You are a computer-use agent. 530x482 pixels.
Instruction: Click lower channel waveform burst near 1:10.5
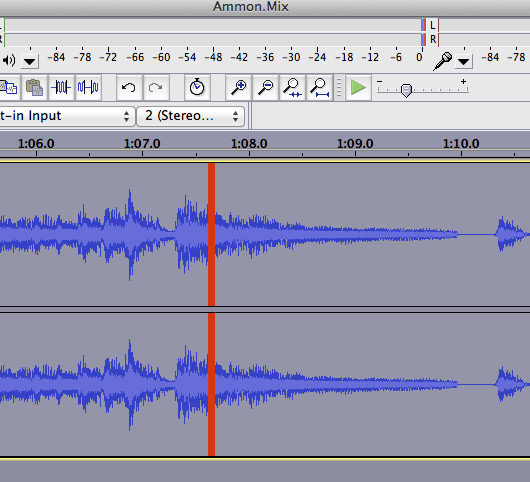[510, 384]
